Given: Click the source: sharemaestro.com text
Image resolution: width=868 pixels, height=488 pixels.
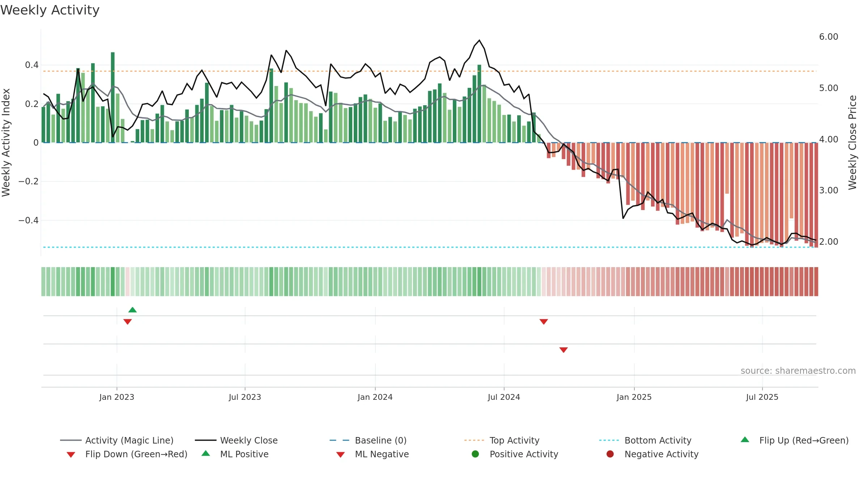Looking at the screenshot, I should [x=798, y=371].
